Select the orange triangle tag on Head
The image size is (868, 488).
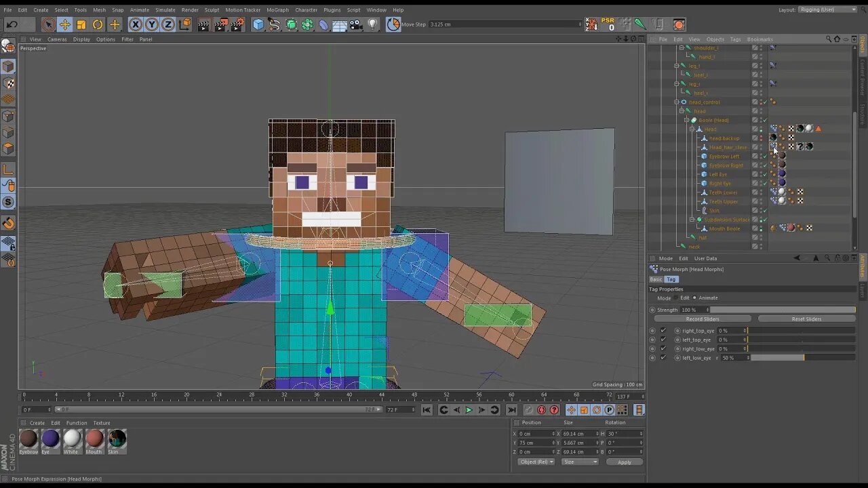tap(818, 129)
